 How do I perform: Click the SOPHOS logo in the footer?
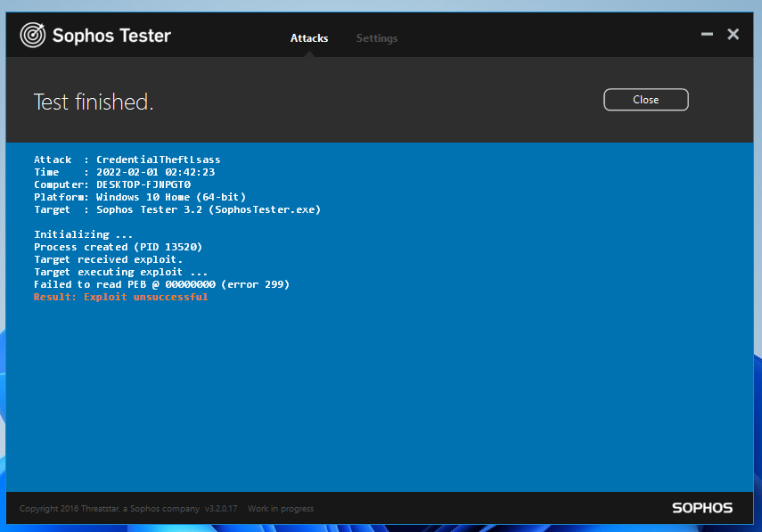point(702,508)
